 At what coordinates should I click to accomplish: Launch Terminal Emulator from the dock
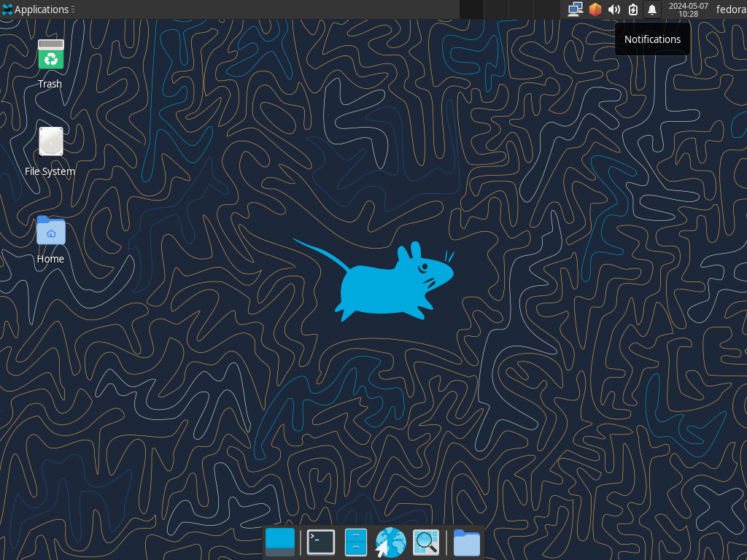(x=321, y=542)
